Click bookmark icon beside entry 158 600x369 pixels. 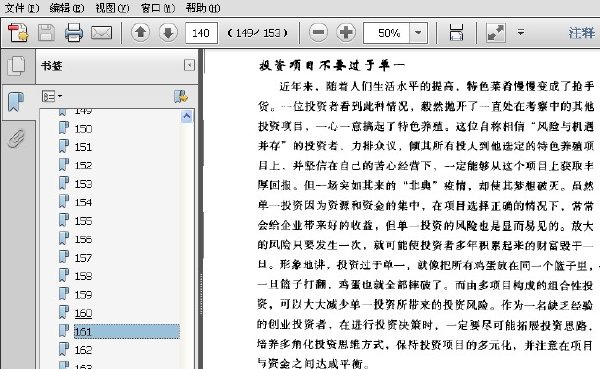tap(64, 275)
